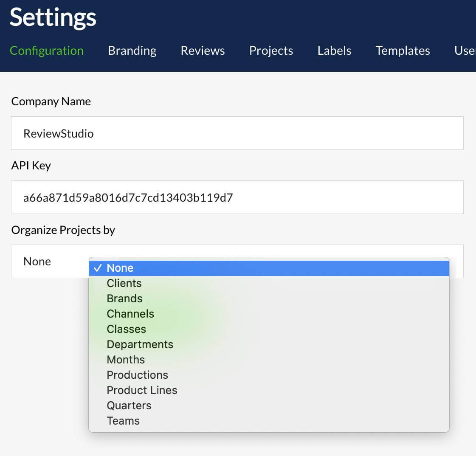The width and height of the screenshot is (476, 456).
Task: Select Quarters in the dropdown
Action: coord(269,405)
